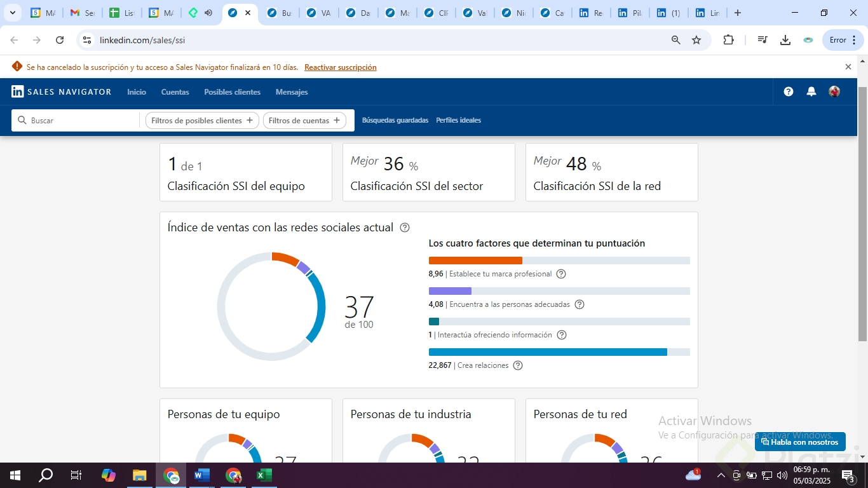This screenshot has width=868, height=488.
Task: Click the LinkedIn Sales Navigator logo
Action: click(62, 91)
